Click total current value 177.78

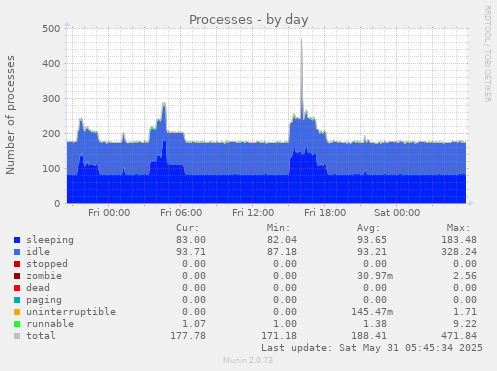[x=188, y=336]
